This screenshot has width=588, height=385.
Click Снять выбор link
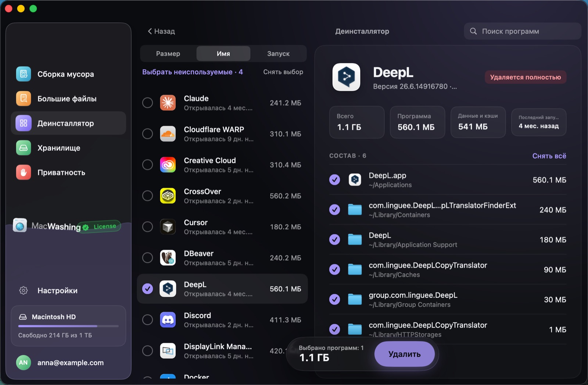tap(283, 72)
